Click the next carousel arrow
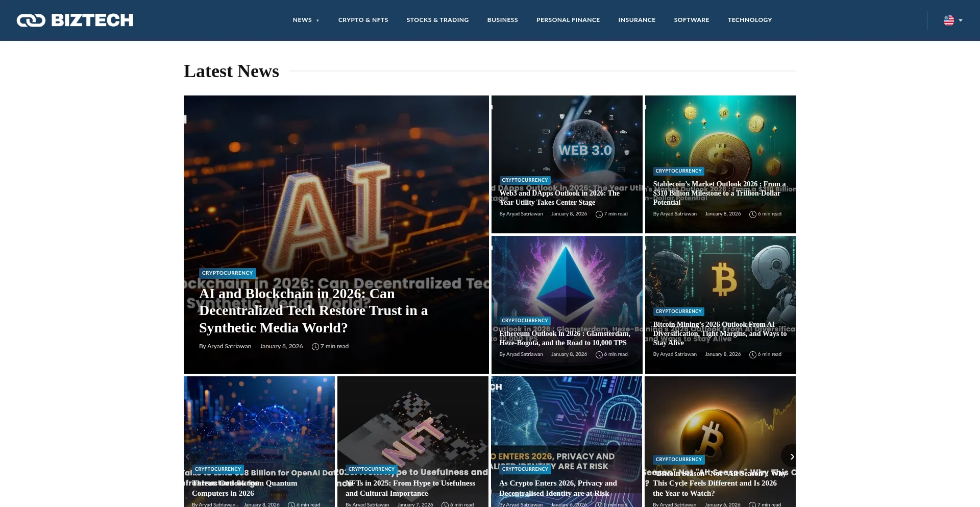 (792, 456)
